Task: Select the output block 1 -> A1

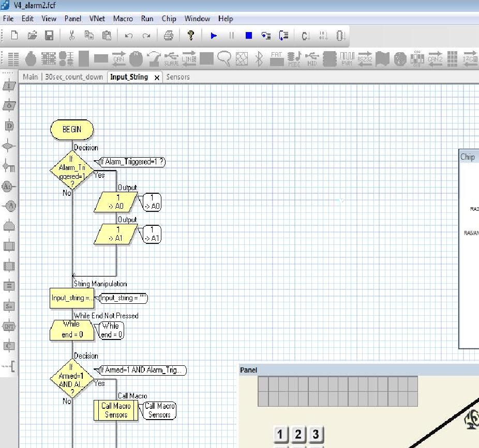Action: point(116,234)
